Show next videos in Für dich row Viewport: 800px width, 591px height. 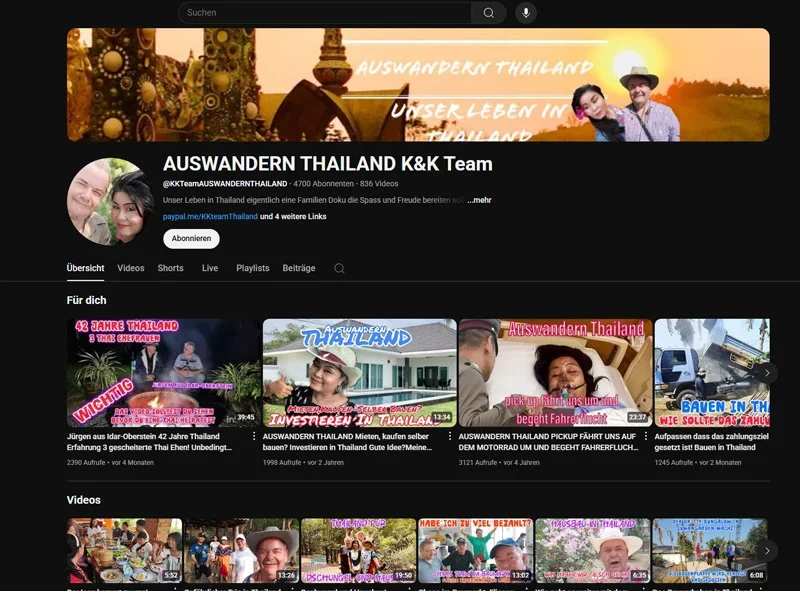tap(767, 373)
